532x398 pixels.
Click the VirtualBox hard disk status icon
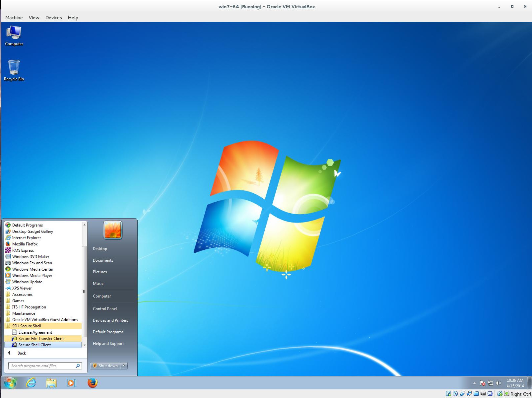click(448, 394)
